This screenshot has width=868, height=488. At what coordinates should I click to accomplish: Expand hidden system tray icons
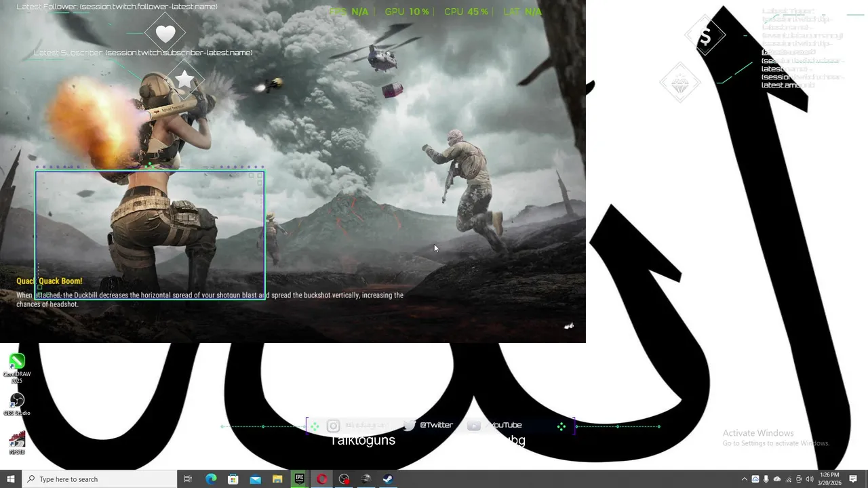(x=744, y=479)
